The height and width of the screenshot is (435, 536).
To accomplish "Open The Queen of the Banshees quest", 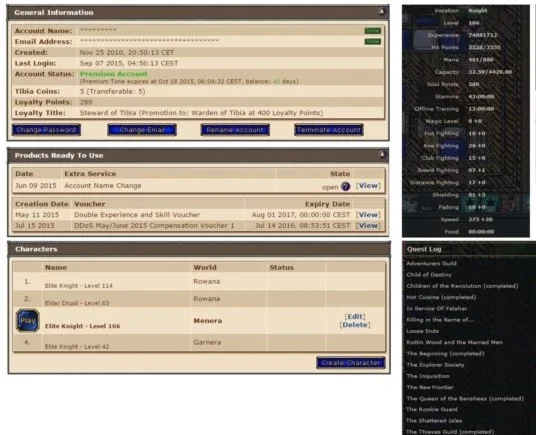I will click(x=465, y=398).
